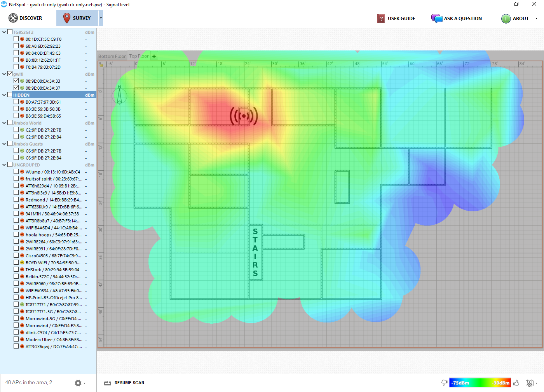
Task: Collapse the UNGROUPED group
Action: [4, 165]
